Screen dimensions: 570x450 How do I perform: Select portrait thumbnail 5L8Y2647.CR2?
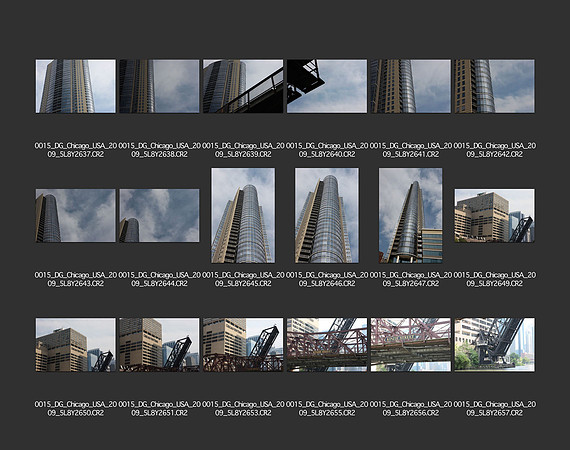pyautogui.click(x=411, y=216)
